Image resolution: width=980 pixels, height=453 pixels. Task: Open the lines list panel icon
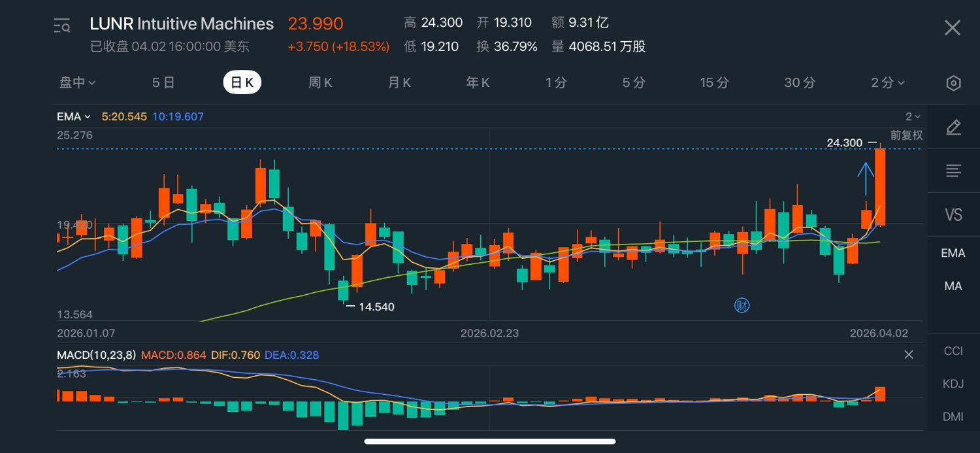(953, 171)
